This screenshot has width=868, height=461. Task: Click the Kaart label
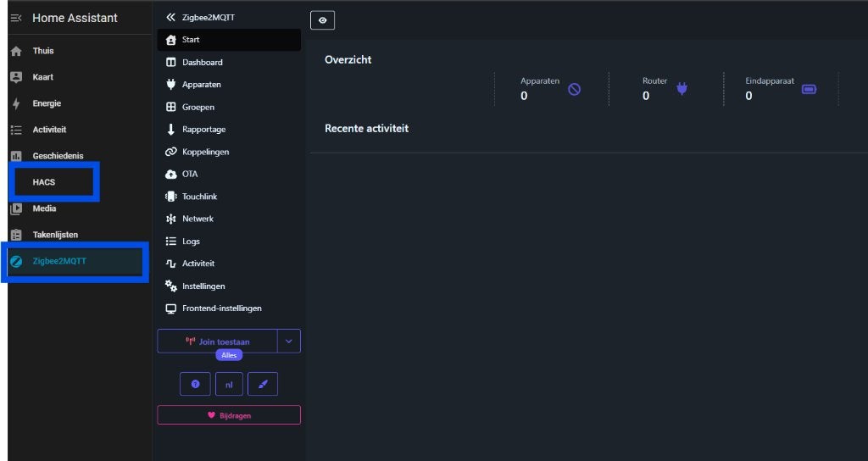pyautogui.click(x=43, y=77)
